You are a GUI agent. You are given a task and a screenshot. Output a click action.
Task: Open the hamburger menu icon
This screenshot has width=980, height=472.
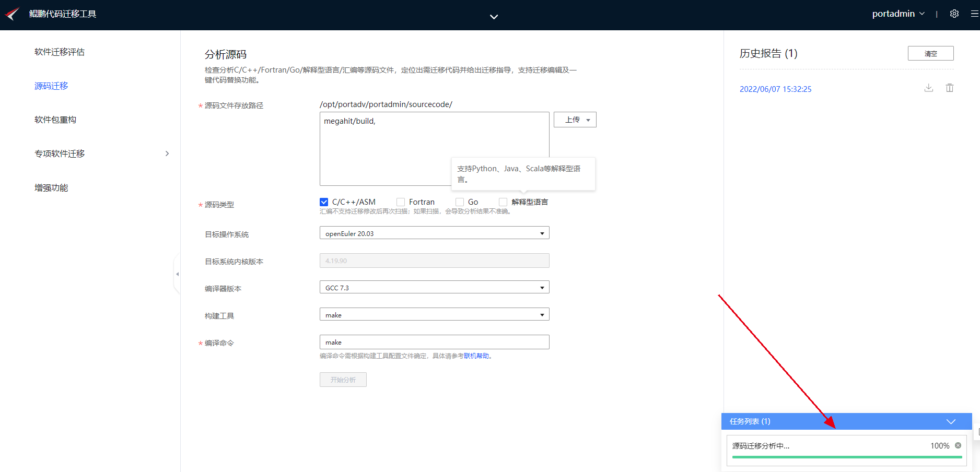[975, 14]
